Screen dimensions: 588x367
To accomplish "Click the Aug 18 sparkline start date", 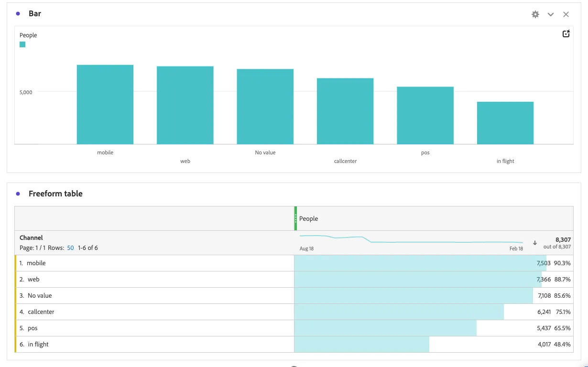I will pos(306,248).
